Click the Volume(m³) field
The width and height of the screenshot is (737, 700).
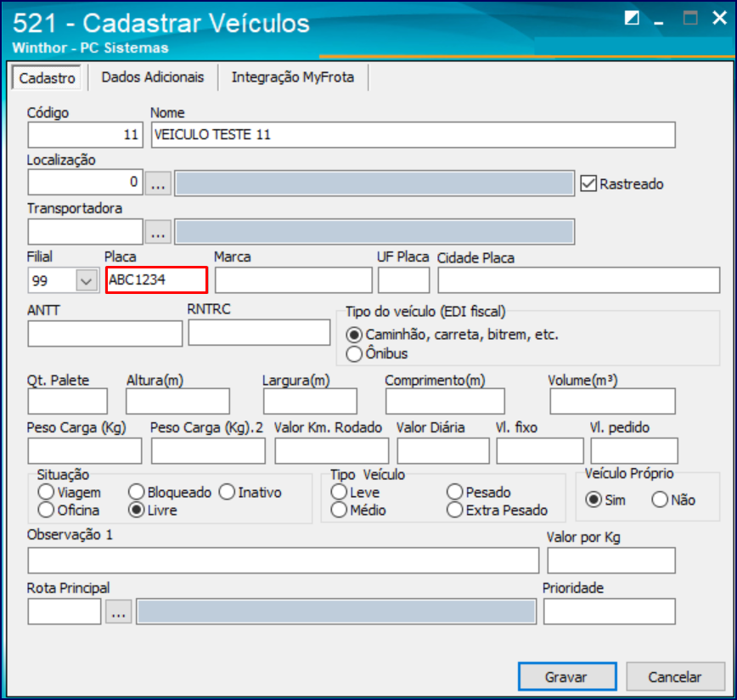tap(612, 401)
